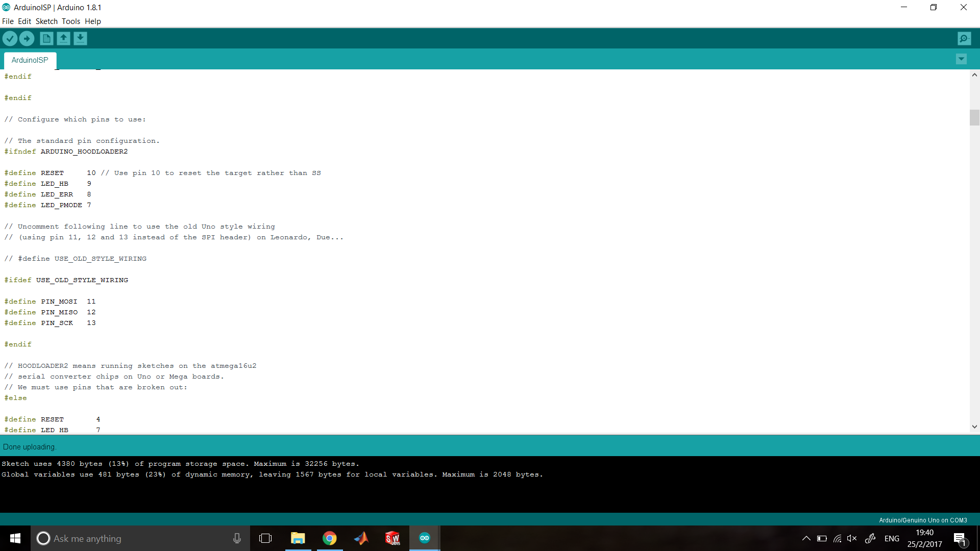This screenshot has height=551, width=980.
Task: Open Google Chrome from the taskbar
Action: (x=330, y=538)
